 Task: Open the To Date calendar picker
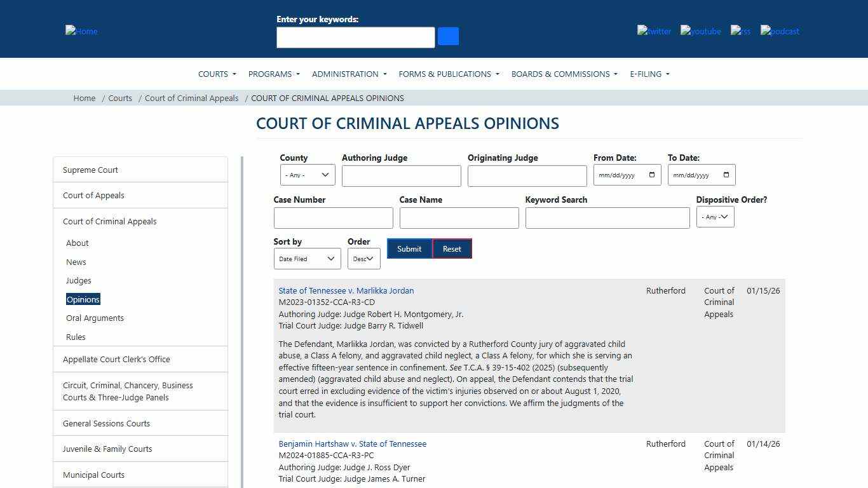(725, 175)
